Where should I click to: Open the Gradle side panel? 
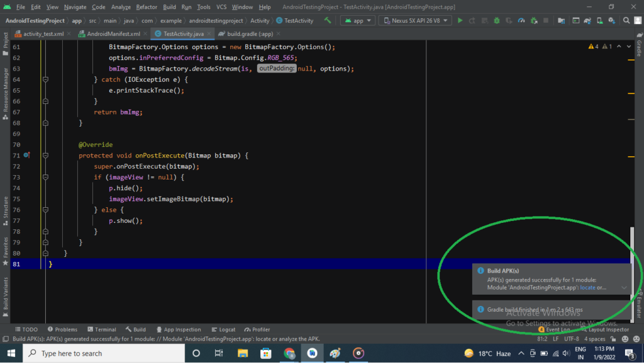coord(640,45)
